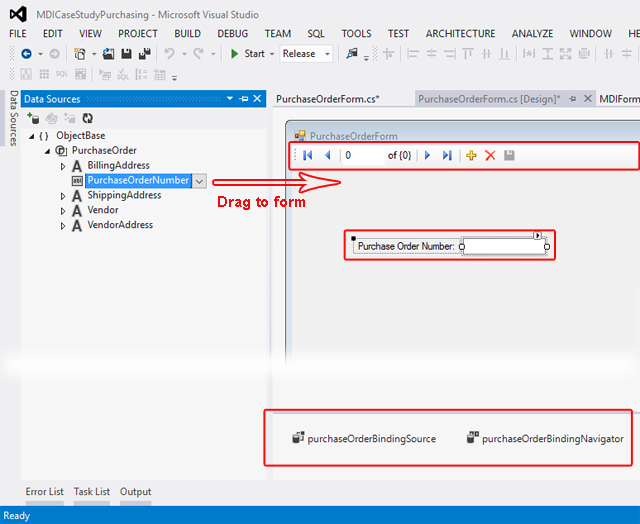Refresh the Data Sources panel

coord(87,118)
